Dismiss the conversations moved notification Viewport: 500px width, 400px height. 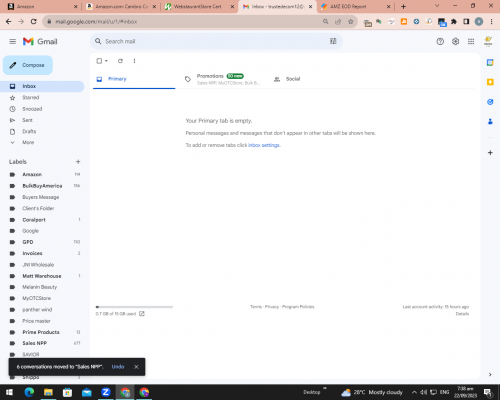point(136,367)
